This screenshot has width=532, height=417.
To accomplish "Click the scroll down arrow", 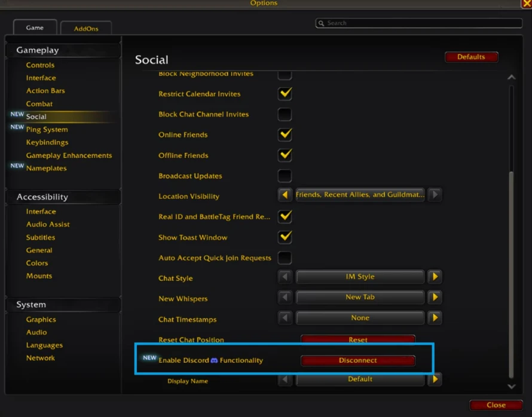I will [511, 386].
